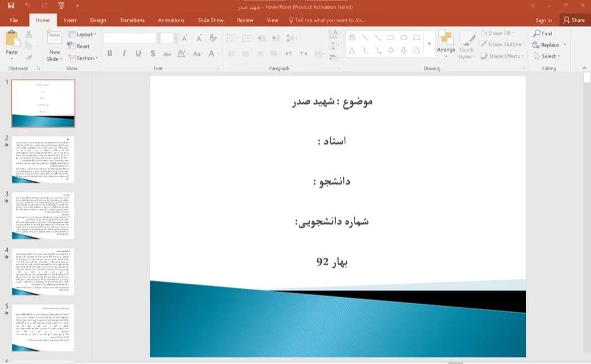This screenshot has width=591, height=364.
Task: Switch to the Transitions tab
Action: tap(132, 20)
